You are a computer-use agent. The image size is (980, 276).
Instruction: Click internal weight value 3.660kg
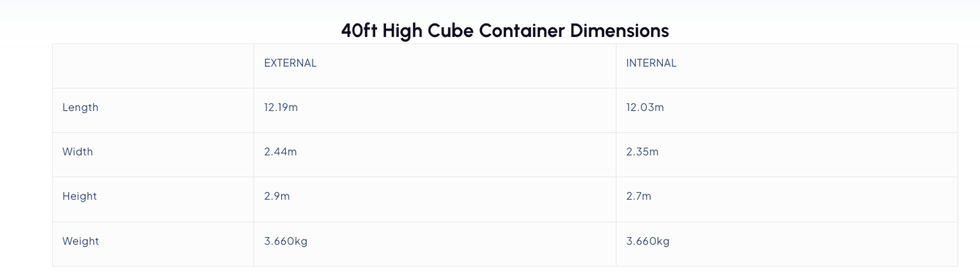click(x=647, y=241)
